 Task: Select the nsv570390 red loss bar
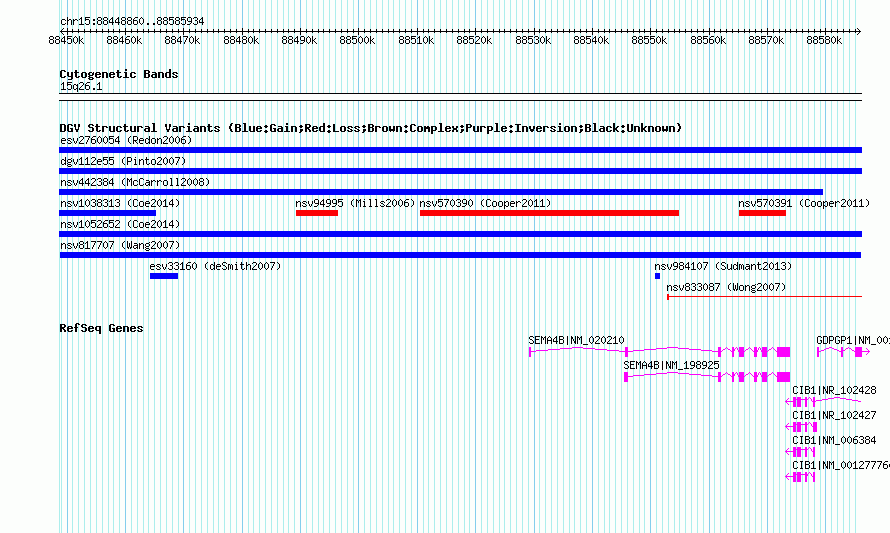tap(549, 213)
